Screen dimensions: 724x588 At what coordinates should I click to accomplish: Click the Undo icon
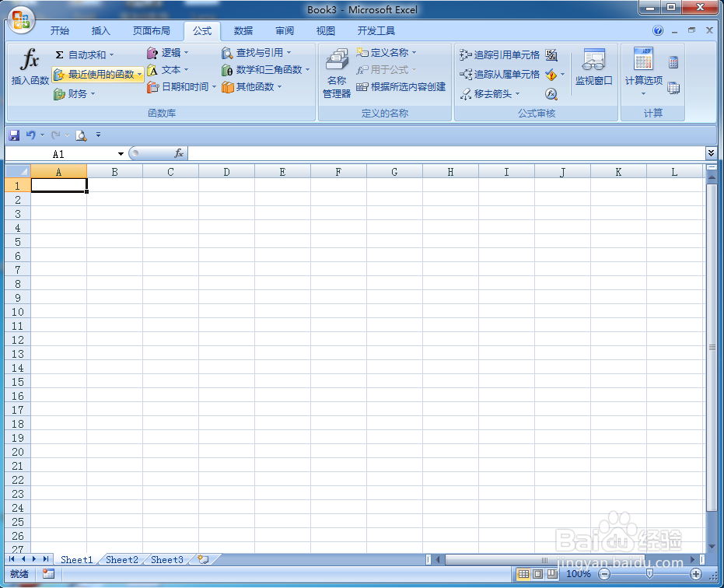click(x=30, y=135)
